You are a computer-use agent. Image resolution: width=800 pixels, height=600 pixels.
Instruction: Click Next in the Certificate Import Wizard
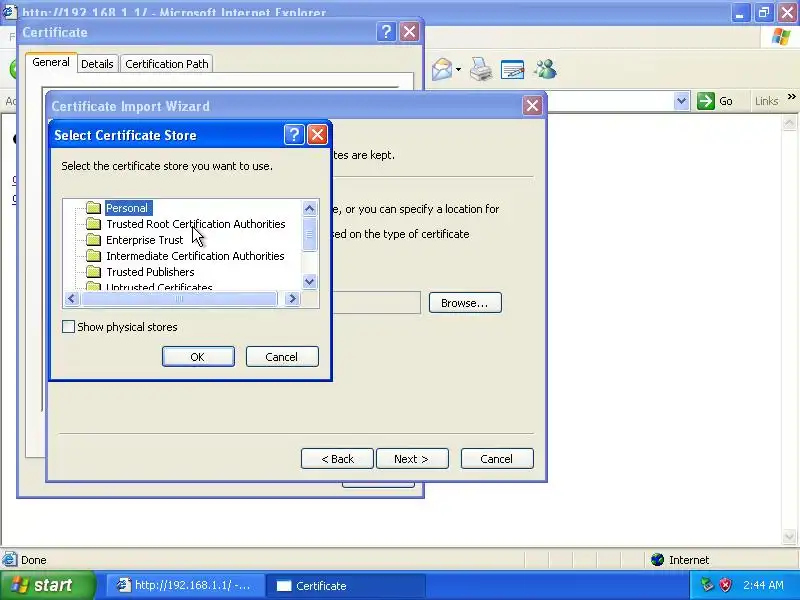point(412,459)
